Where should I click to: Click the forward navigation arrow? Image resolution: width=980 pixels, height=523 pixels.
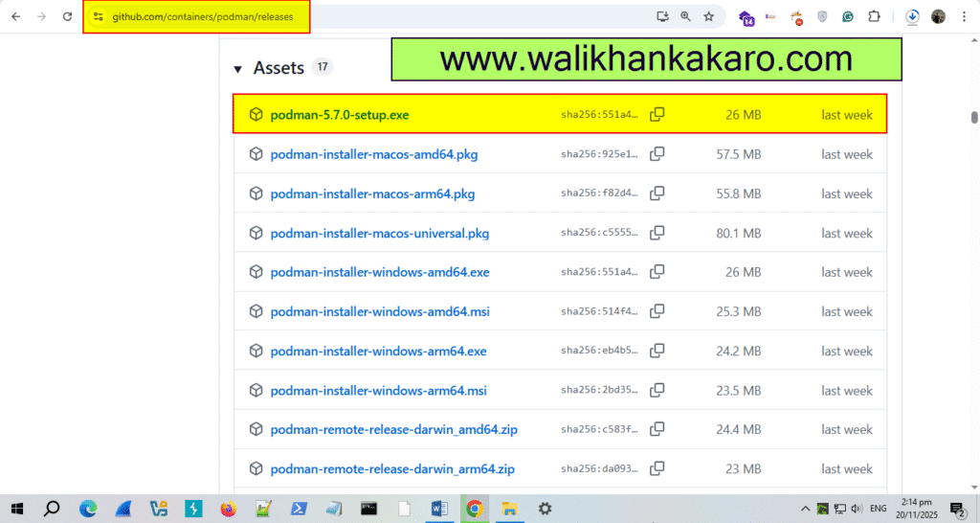[x=41, y=17]
